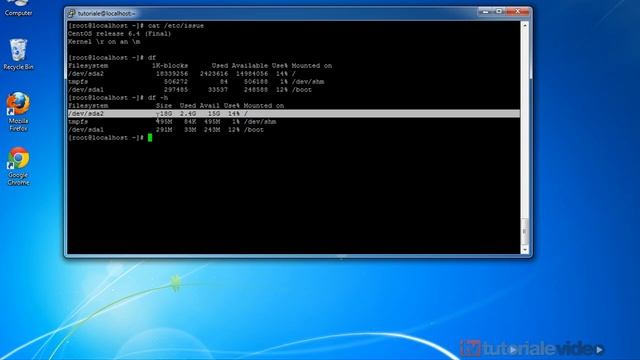The width and height of the screenshot is (640, 360).
Task: Click the '291M' sda1 size value
Action: [164, 130]
